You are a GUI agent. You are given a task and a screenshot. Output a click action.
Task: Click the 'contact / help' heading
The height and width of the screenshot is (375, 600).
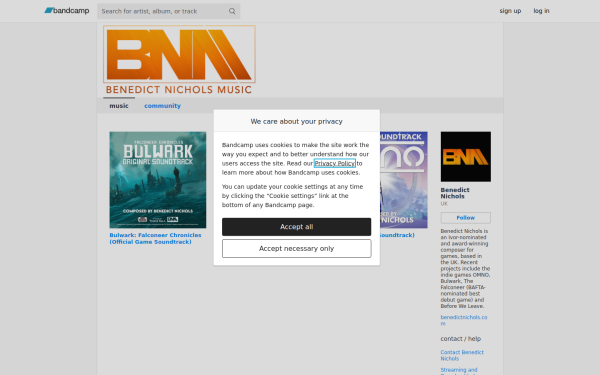[461, 339]
